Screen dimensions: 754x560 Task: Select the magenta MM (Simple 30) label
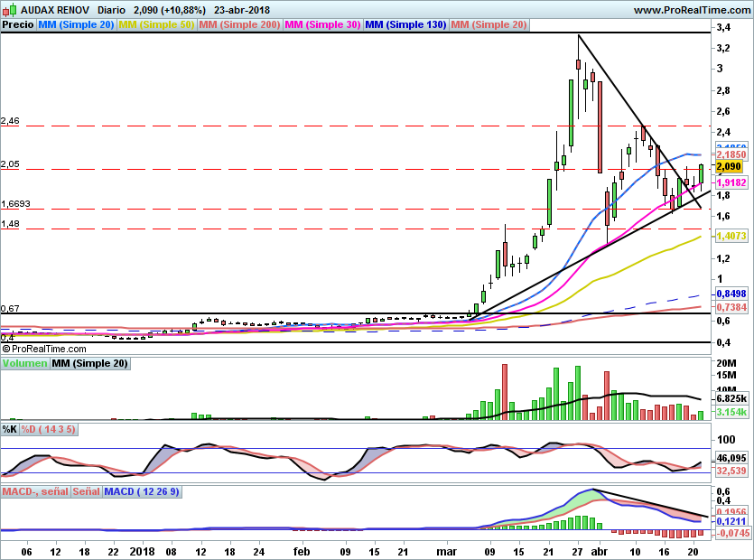tap(322, 25)
